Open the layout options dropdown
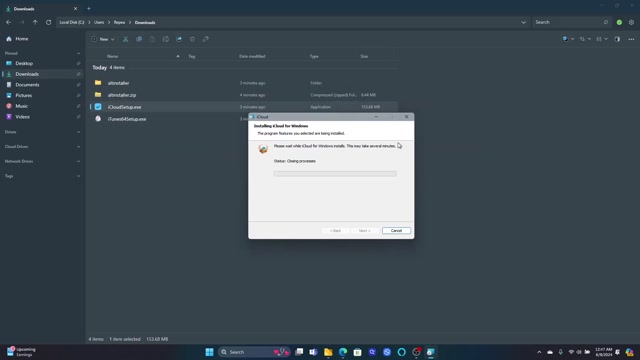 [x=602, y=39]
